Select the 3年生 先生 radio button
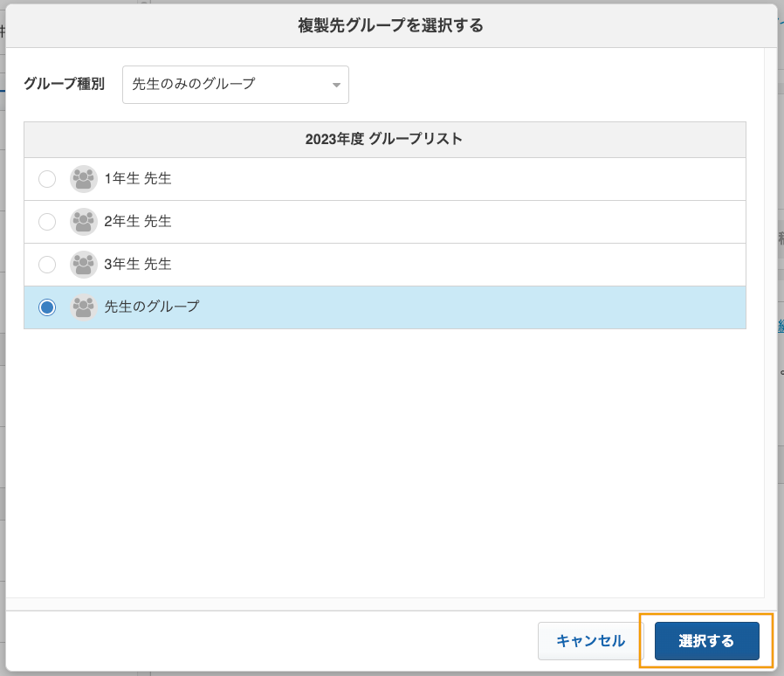The height and width of the screenshot is (676, 784). coord(47,265)
